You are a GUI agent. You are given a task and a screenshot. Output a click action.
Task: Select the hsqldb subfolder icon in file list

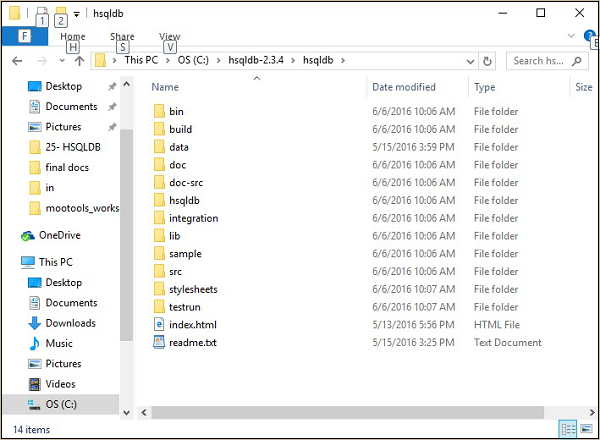[x=159, y=200]
